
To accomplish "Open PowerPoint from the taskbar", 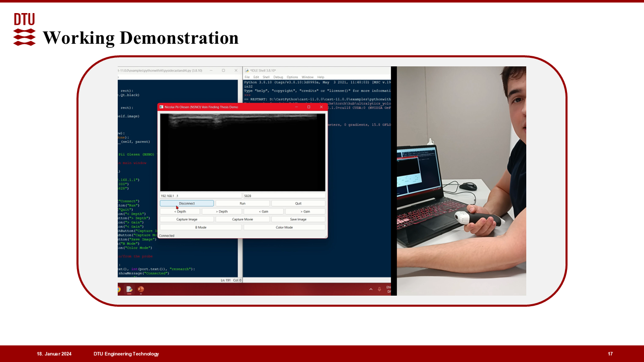I will pyautogui.click(x=141, y=290).
